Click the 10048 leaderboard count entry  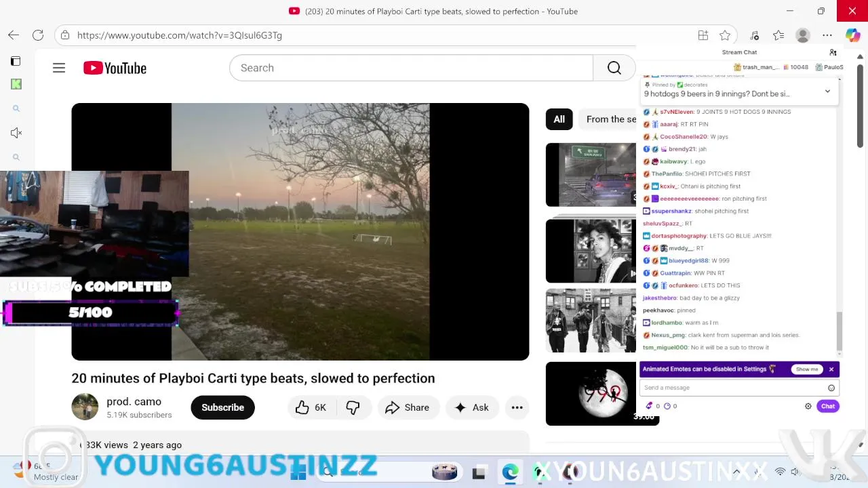tap(796, 67)
